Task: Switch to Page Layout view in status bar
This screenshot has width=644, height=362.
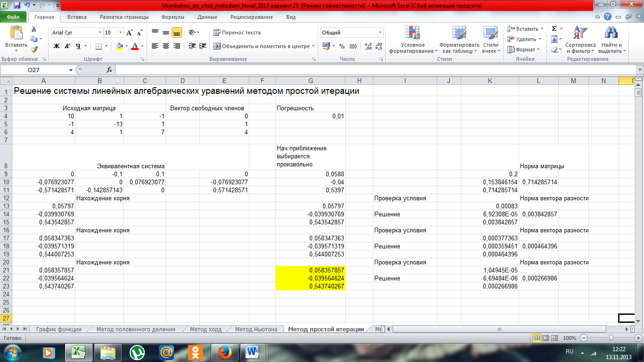Action: tap(546, 338)
